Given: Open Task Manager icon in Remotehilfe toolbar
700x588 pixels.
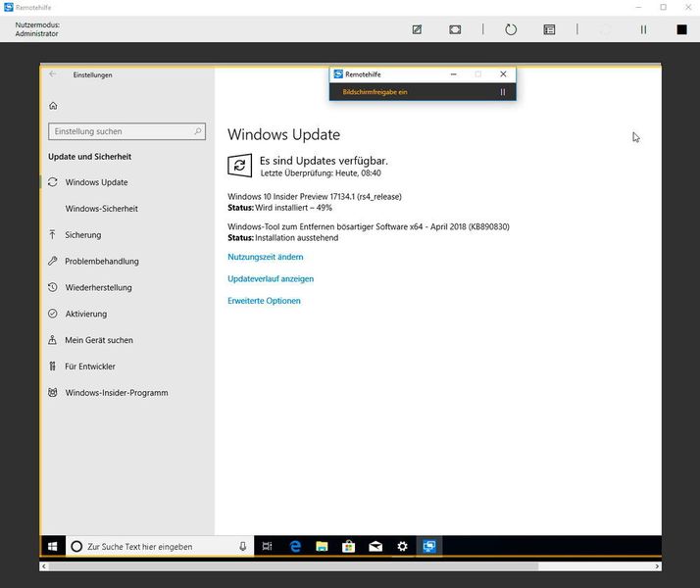Looking at the screenshot, I should coord(549,29).
